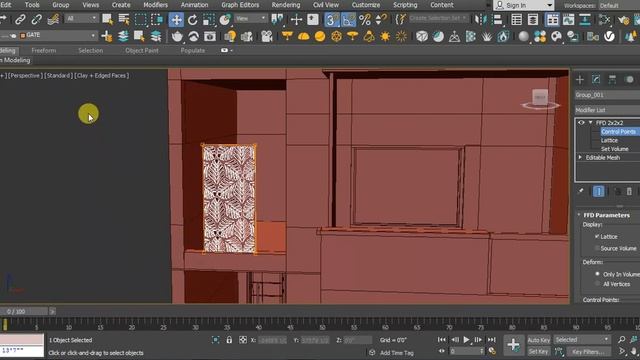Activate the Select and Scale tool
Screen dimensions: 640x360
209,19
